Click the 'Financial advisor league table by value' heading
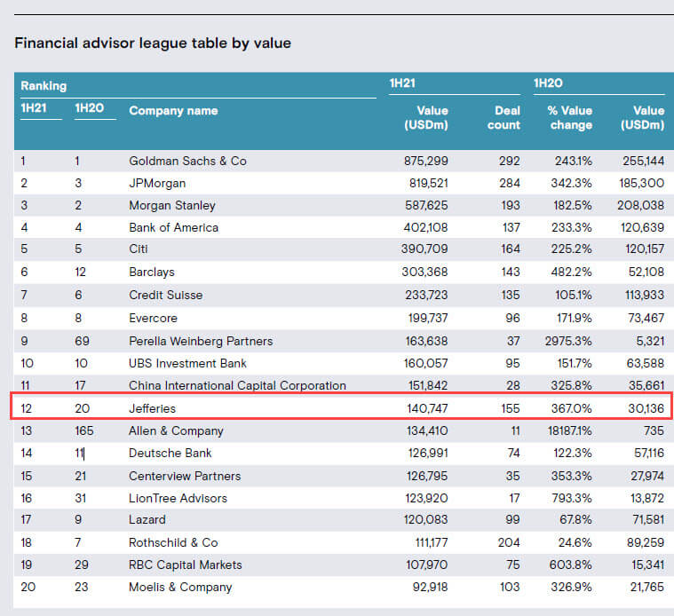The image size is (674, 616). click(x=153, y=43)
